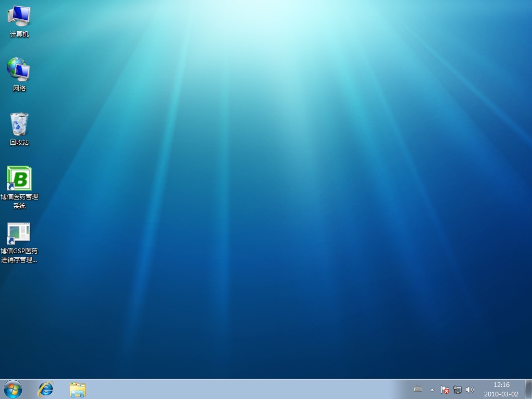Open the clock showing 12:16
The width and height of the screenshot is (532, 399).
click(x=501, y=389)
